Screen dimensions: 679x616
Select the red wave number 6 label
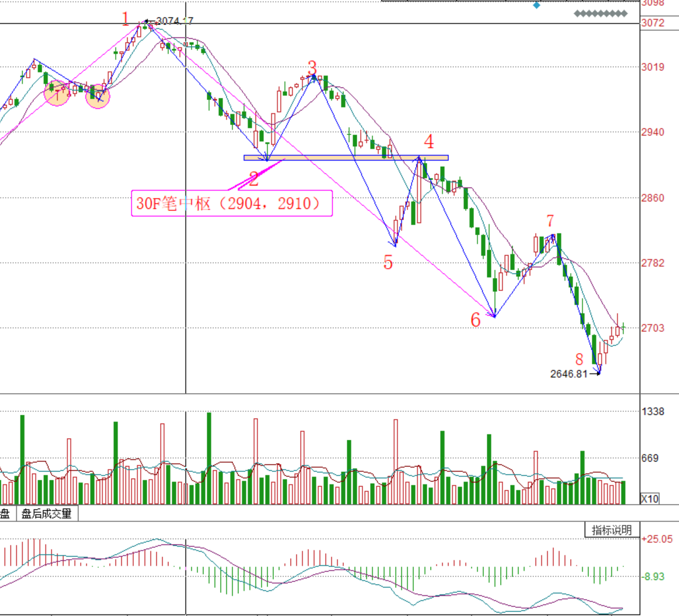[476, 320]
